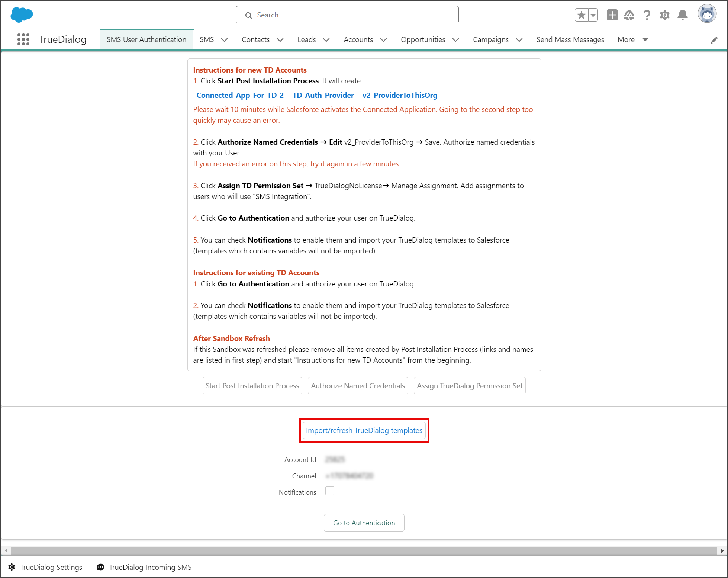The width and height of the screenshot is (728, 578).
Task: Click the horizontal scrollbar track
Action: coord(364,550)
